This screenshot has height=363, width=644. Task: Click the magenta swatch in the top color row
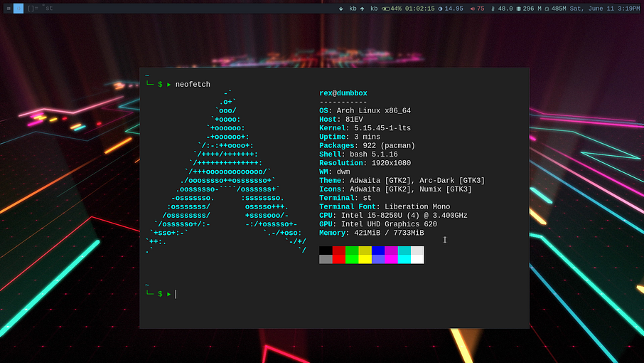[392, 251]
